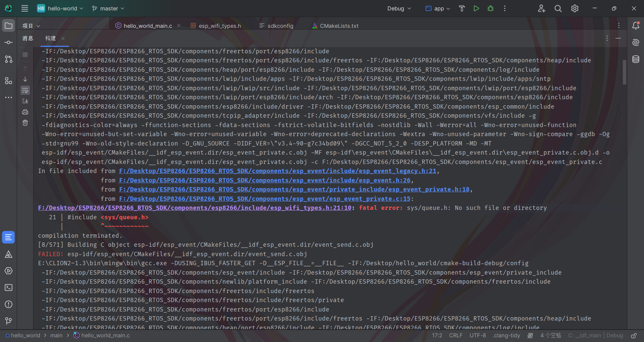Click hello_world breadcrumb in status bar
The height and width of the screenshot is (342, 644).
[x=23, y=336]
